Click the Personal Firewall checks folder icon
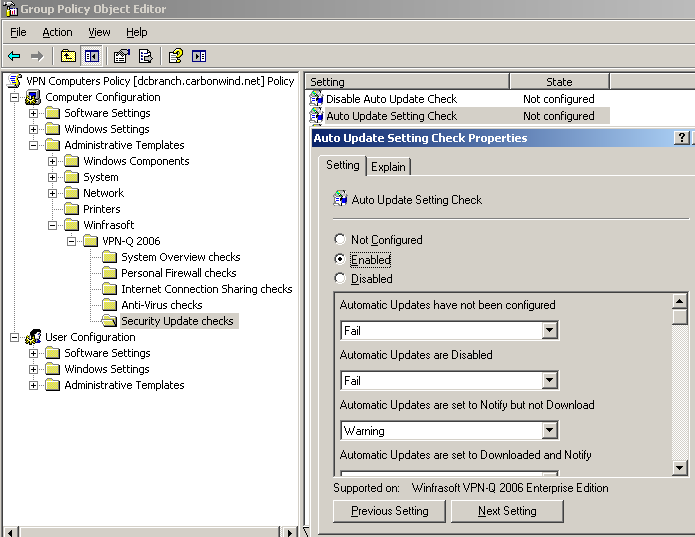This screenshot has height=537, width=695. tap(109, 273)
